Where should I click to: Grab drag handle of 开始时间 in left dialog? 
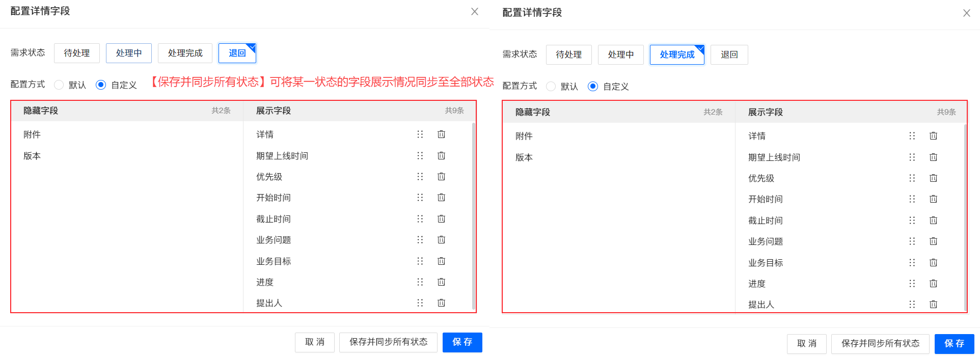[x=420, y=198]
